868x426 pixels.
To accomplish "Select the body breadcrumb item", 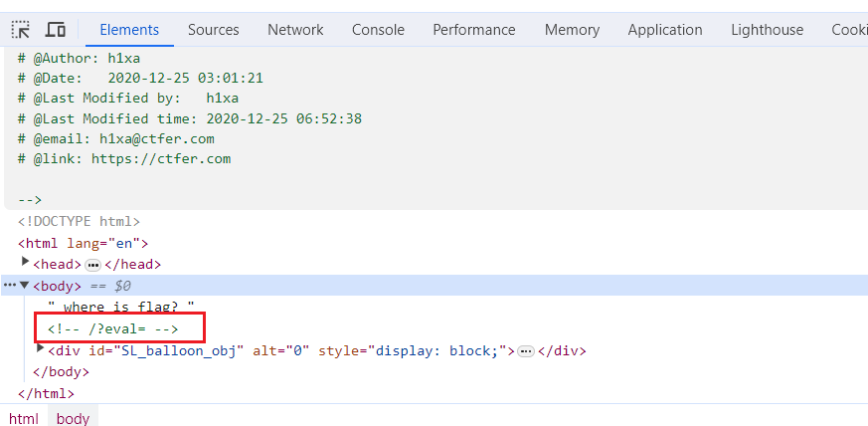I will pos(73,418).
